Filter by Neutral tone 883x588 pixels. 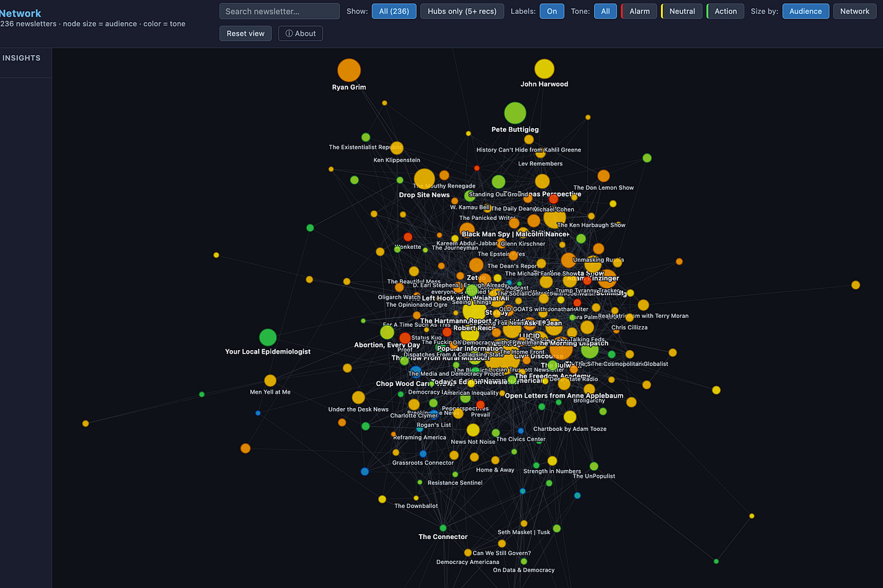(x=682, y=11)
